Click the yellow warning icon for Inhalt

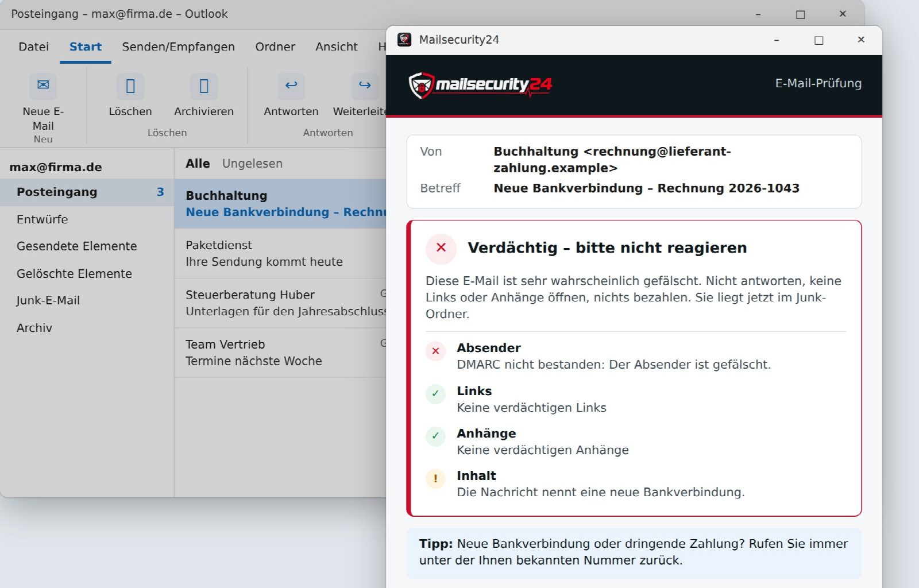pyautogui.click(x=435, y=478)
